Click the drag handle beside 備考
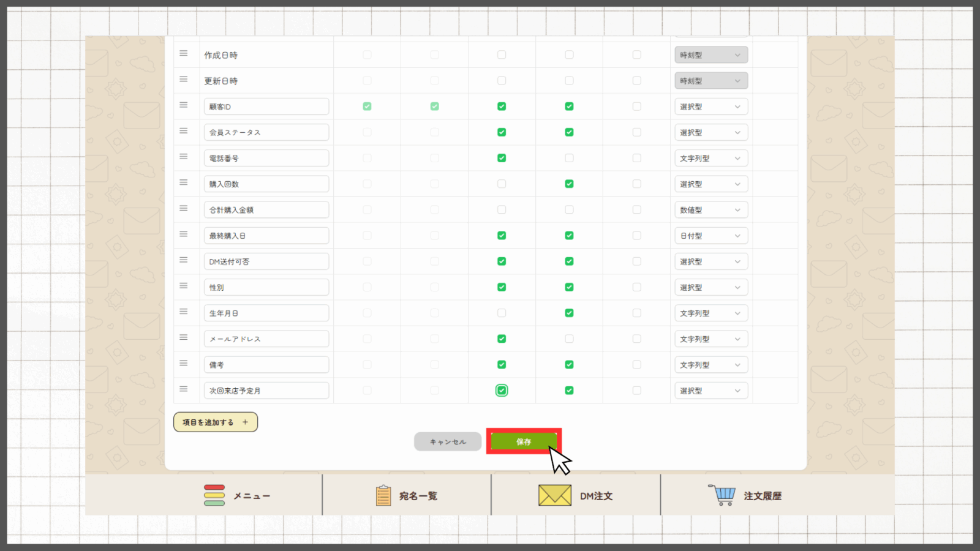The height and width of the screenshot is (551, 980). (x=183, y=364)
